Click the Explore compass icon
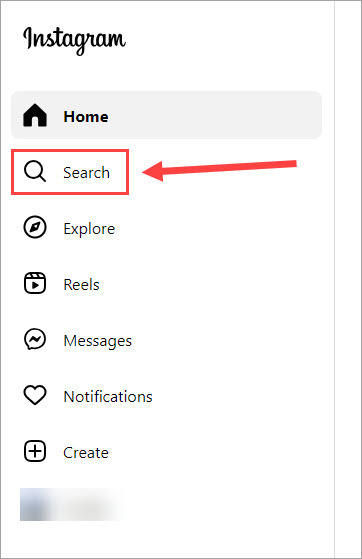This screenshot has height=559, width=362. (35, 227)
